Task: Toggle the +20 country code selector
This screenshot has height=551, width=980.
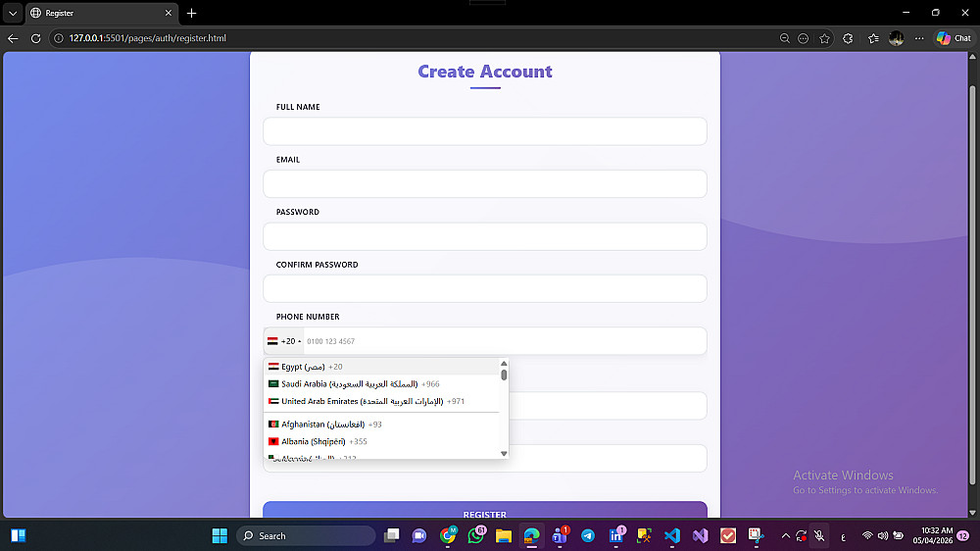Action: tap(284, 341)
